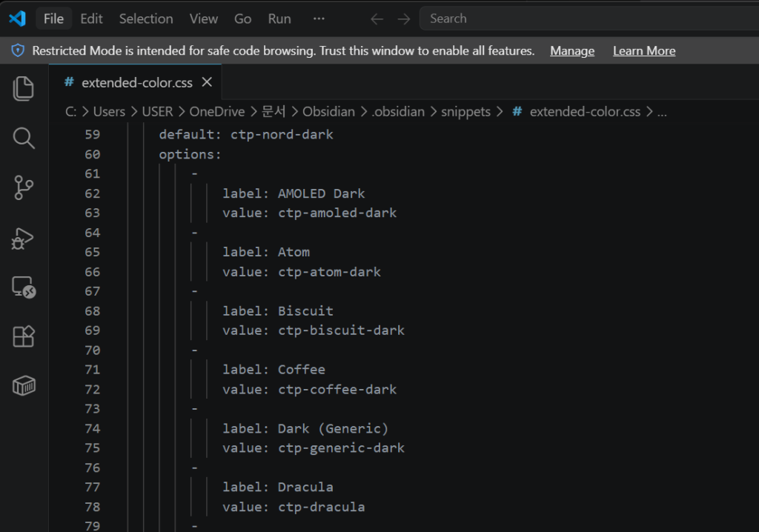Image resolution: width=759 pixels, height=532 pixels.
Task: Click the Obsidian breadcrumb segment
Action: point(328,112)
